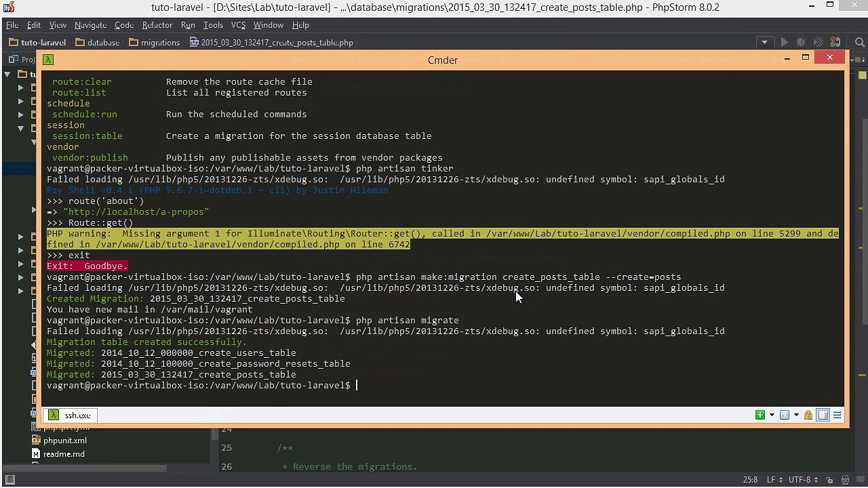The width and height of the screenshot is (868, 488).
Task: Click the Cmder terminal prompt line
Action: coord(201,386)
